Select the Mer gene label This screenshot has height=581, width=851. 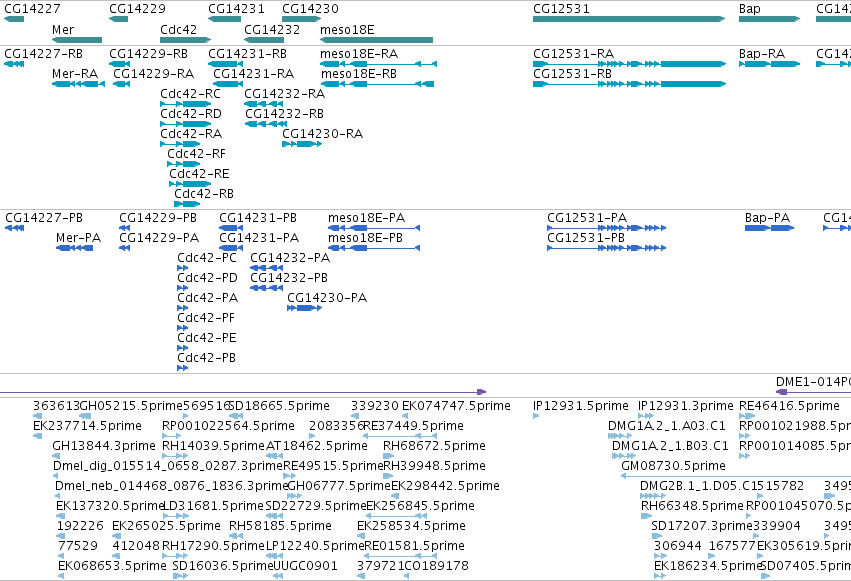tap(63, 30)
